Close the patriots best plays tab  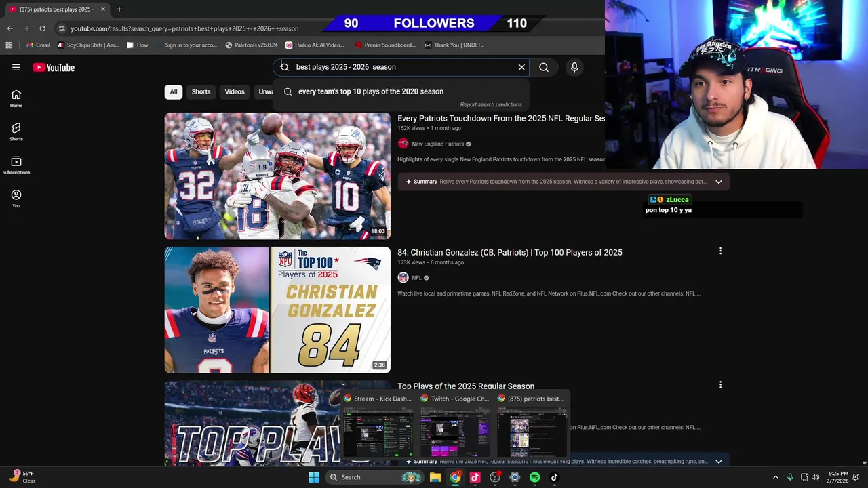103,9
